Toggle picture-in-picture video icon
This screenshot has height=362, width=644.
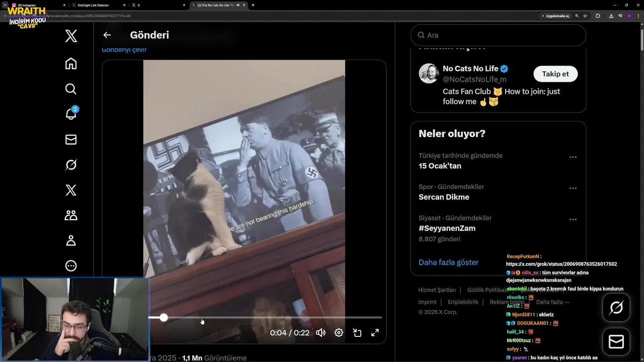pos(357,333)
